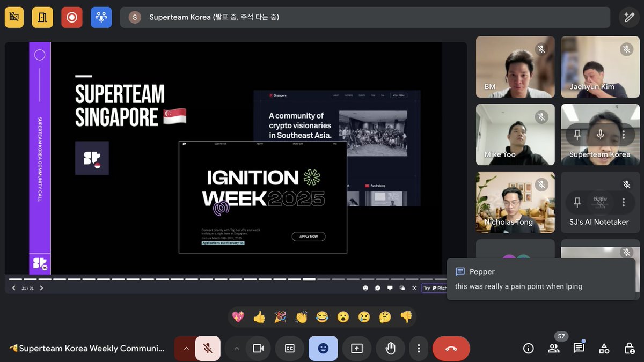Pin the Superteam Korea video tile

click(x=577, y=135)
